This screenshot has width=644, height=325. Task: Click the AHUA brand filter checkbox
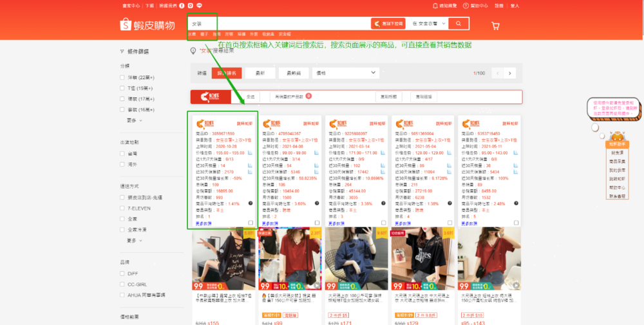[x=122, y=295]
